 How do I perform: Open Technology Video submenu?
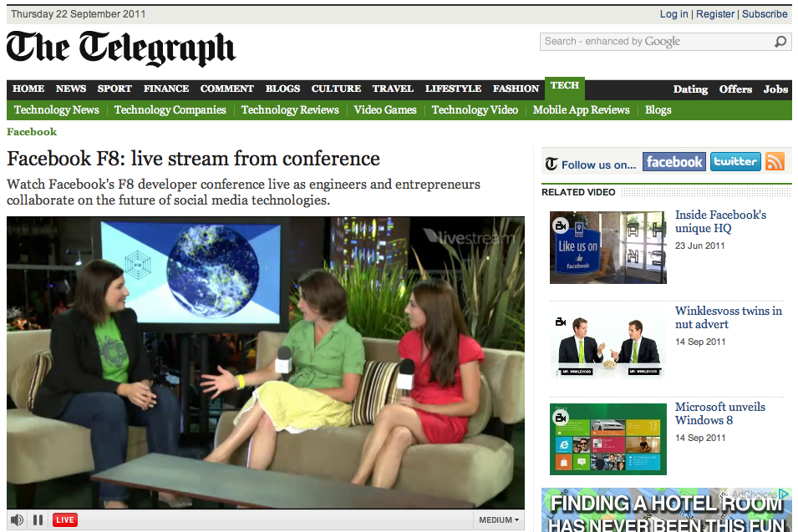click(x=475, y=110)
